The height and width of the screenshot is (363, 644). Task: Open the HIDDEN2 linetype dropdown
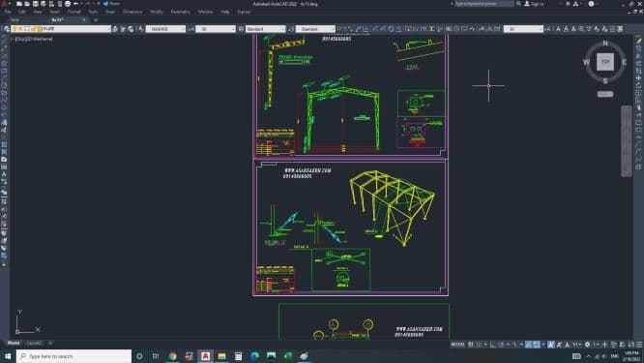point(166,29)
